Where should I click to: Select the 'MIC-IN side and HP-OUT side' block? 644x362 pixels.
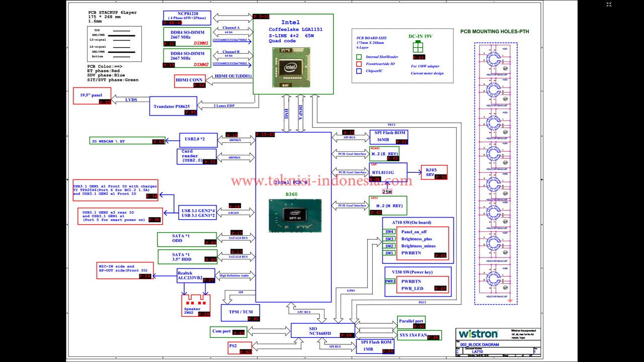[124, 270]
